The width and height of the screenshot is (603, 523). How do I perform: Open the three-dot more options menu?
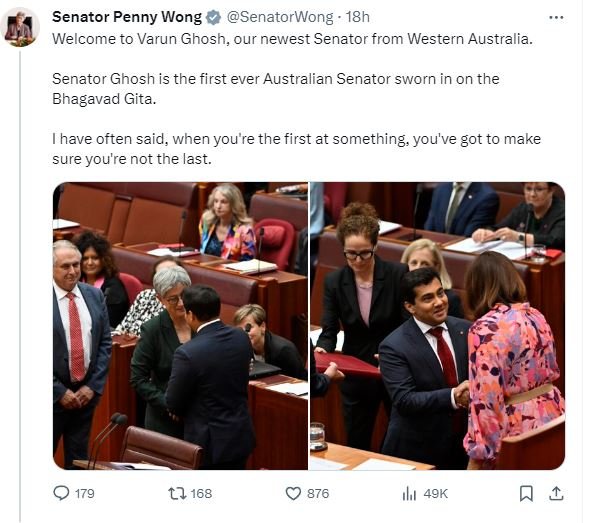coord(556,17)
